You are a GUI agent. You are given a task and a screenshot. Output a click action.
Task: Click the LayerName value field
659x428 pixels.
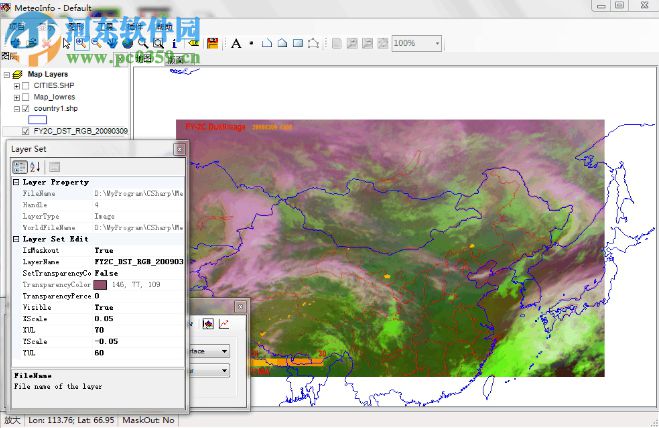(139, 262)
